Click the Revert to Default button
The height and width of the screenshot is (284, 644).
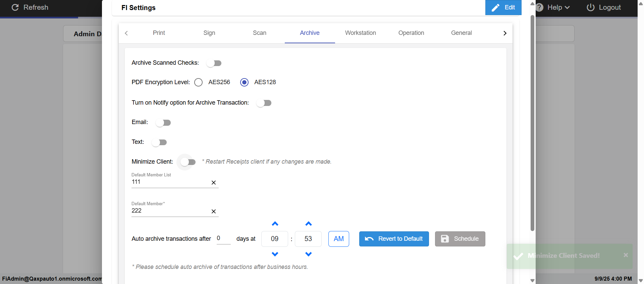click(x=394, y=239)
